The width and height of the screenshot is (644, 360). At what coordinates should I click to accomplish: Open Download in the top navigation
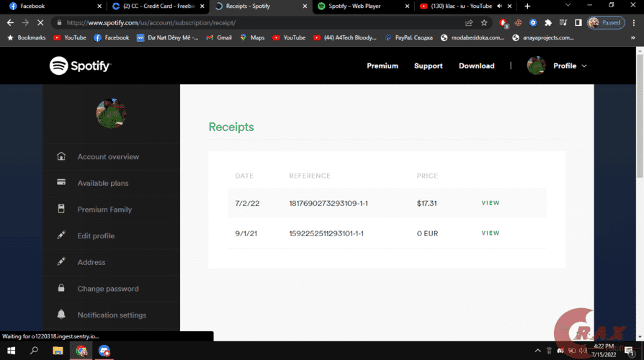click(476, 66)
